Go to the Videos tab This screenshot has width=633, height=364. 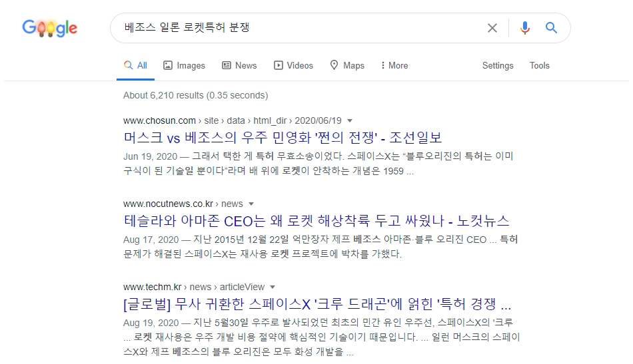293,65
